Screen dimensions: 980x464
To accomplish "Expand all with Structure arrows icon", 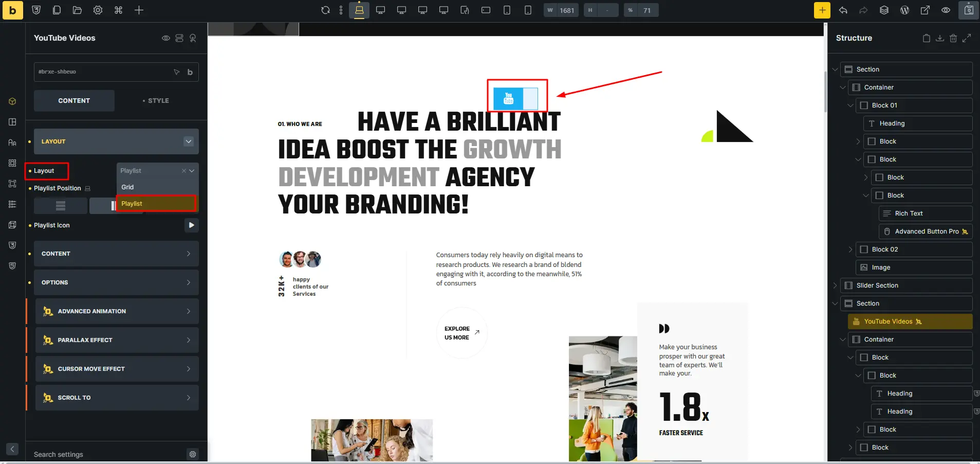I will (967, 38).
